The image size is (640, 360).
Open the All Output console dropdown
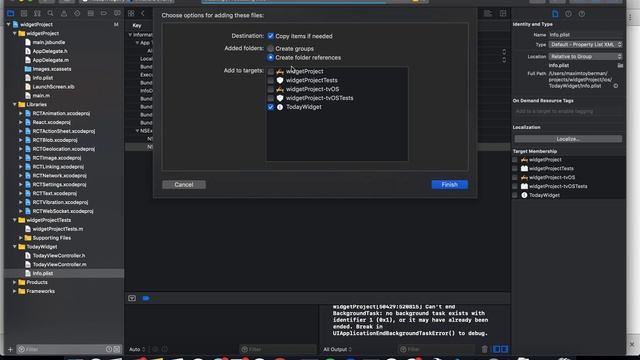(x=338, y=349)
